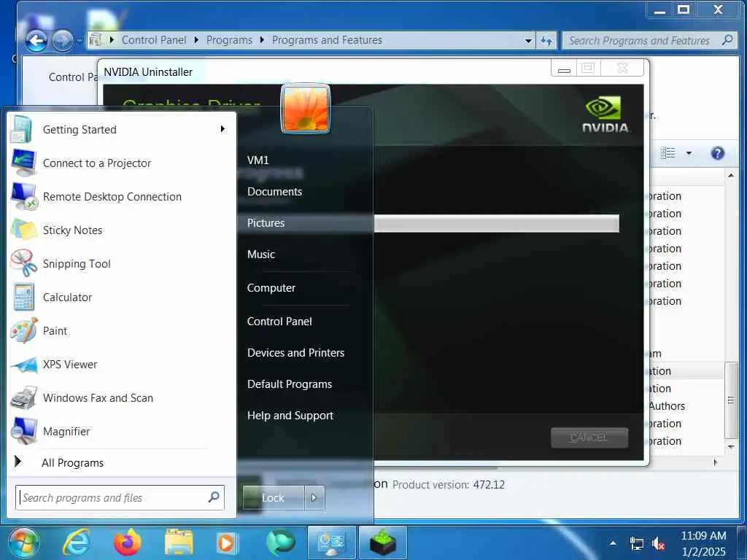Screen dimensions: 747x560
Task: Click the change view icon button
Action: [x=668, y=153]
